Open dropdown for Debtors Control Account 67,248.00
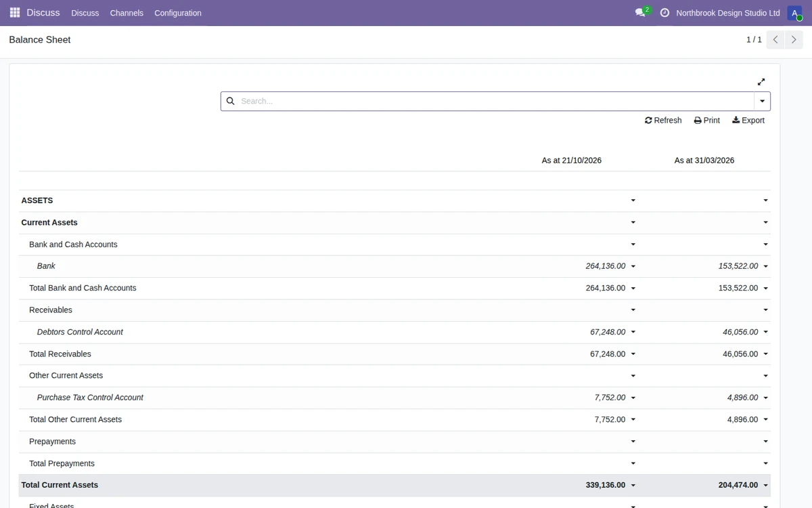812x508 pixels. [633, 333]
